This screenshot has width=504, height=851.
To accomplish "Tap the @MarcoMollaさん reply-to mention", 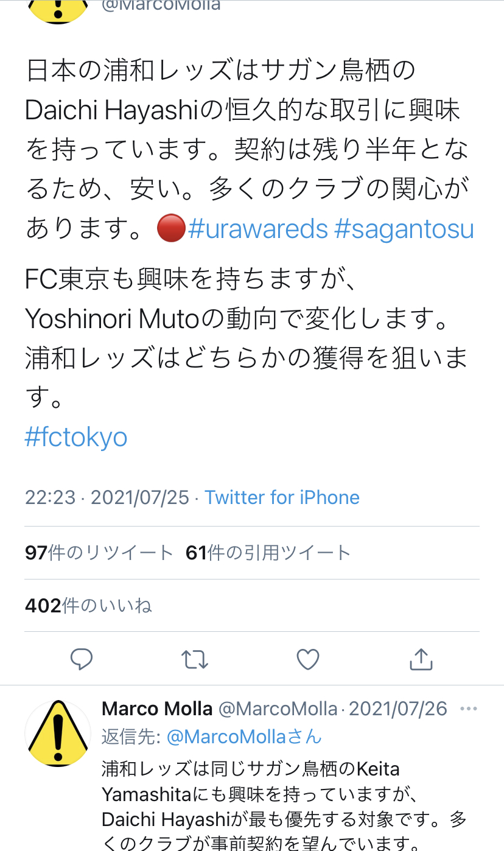I will coord(243,737).
